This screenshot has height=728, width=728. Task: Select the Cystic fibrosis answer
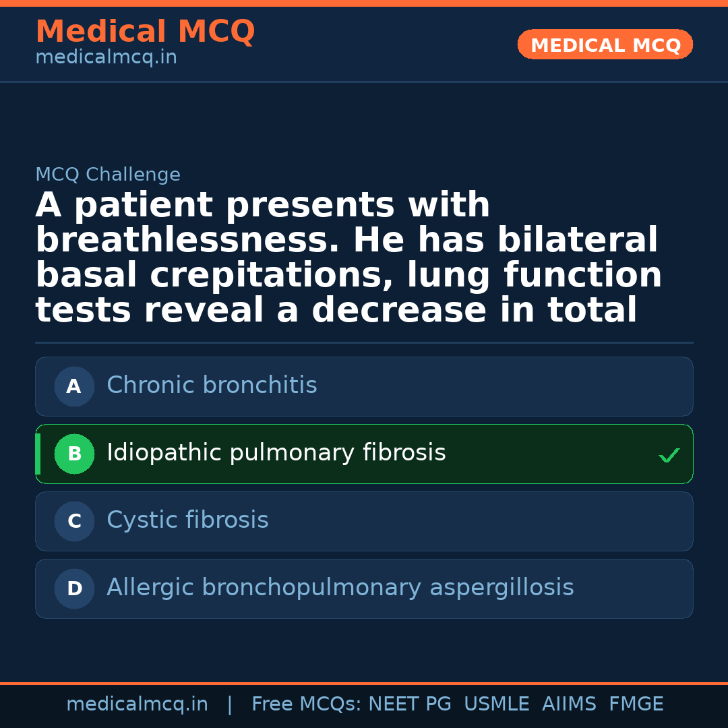[187, 520]
